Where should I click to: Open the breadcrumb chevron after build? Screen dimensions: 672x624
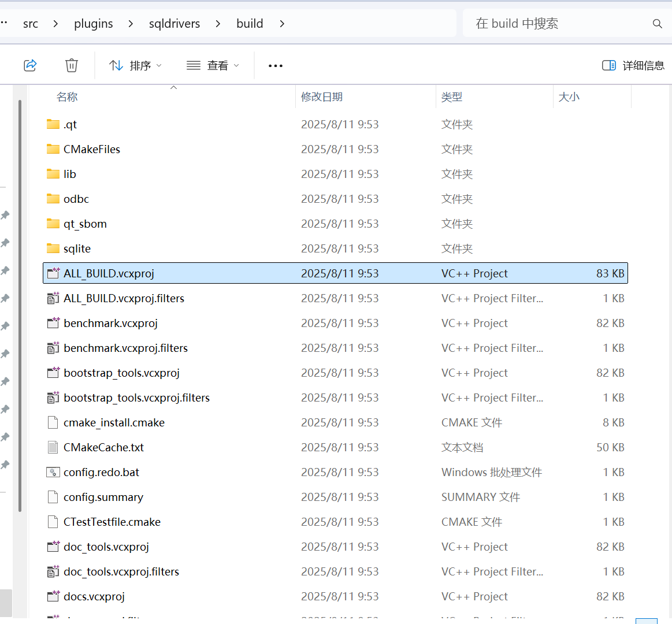282,24
